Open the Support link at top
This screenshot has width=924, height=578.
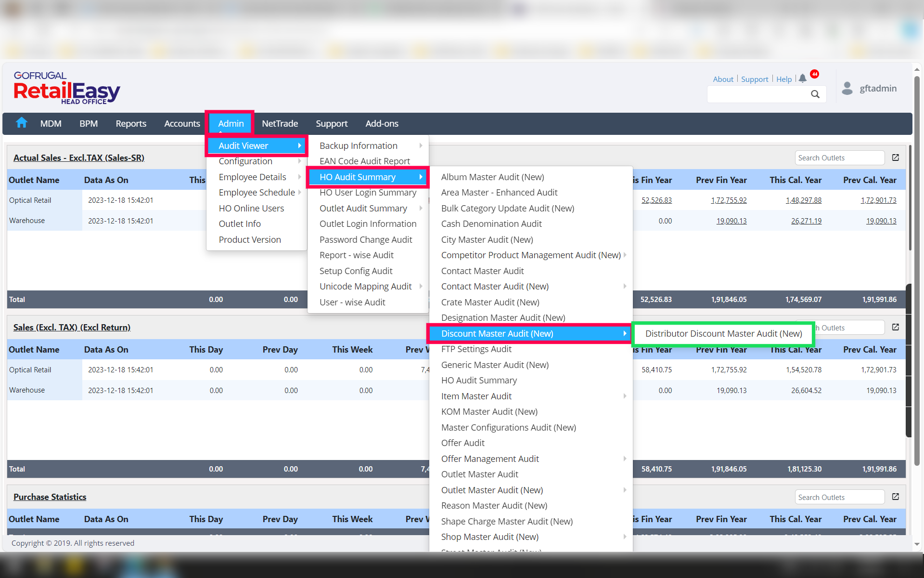[x=754, y=79]
